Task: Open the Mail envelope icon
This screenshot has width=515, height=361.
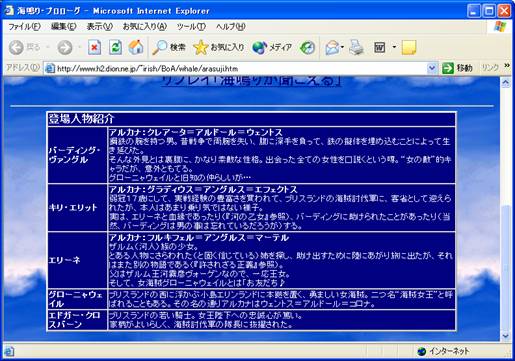Action: pos(332,48)
